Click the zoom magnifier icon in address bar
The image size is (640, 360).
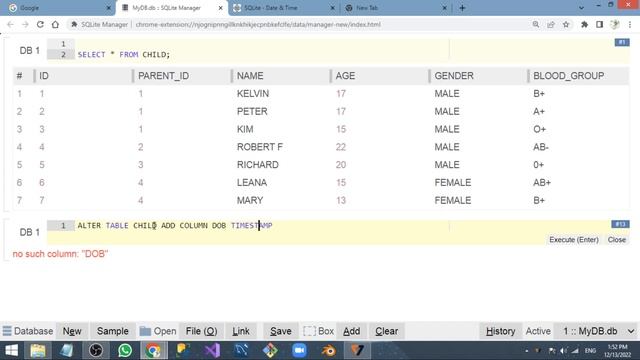536,24
